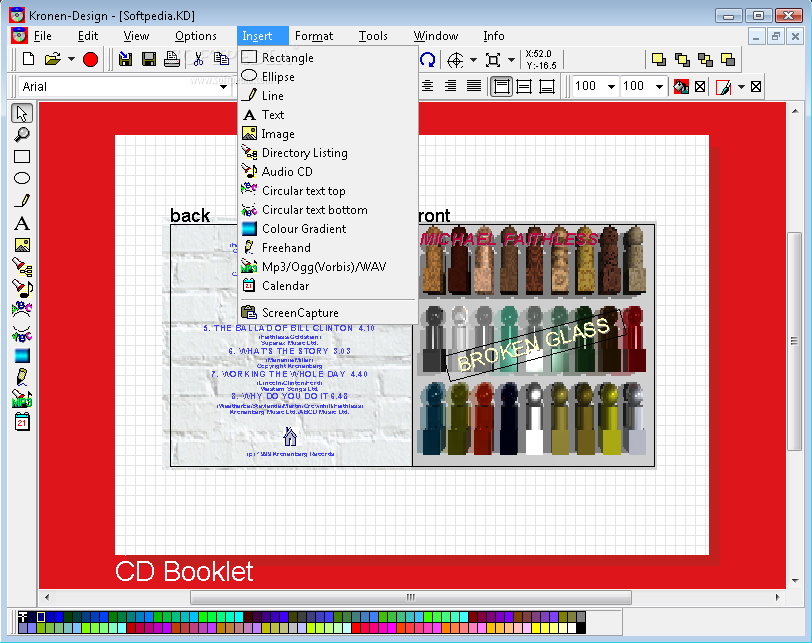Screen dimensions: 812x643
Task: Select the Calendar tool in the left toolbox
Action: [x=22, y=421]
